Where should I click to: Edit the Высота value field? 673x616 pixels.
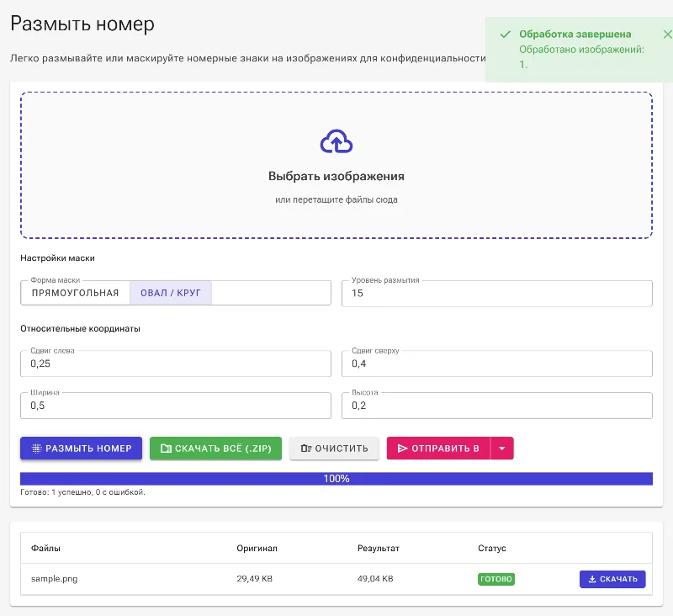[x=496, y=406]
